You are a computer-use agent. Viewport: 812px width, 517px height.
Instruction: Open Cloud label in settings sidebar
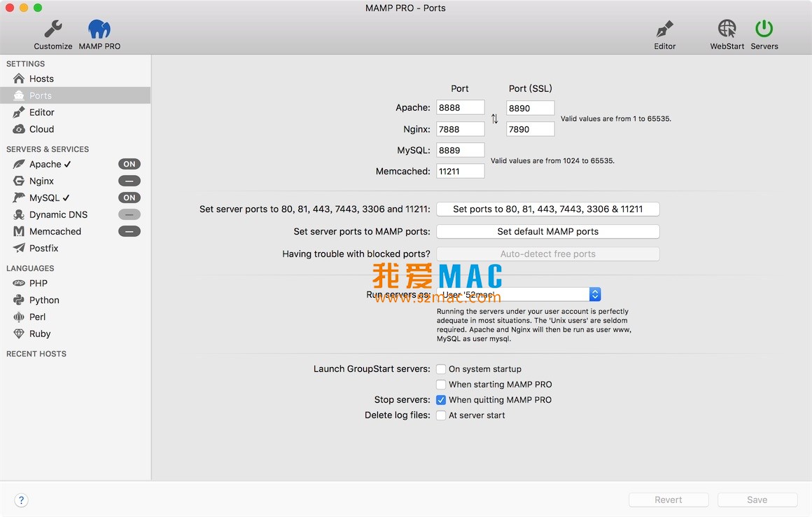pos(41,129)
